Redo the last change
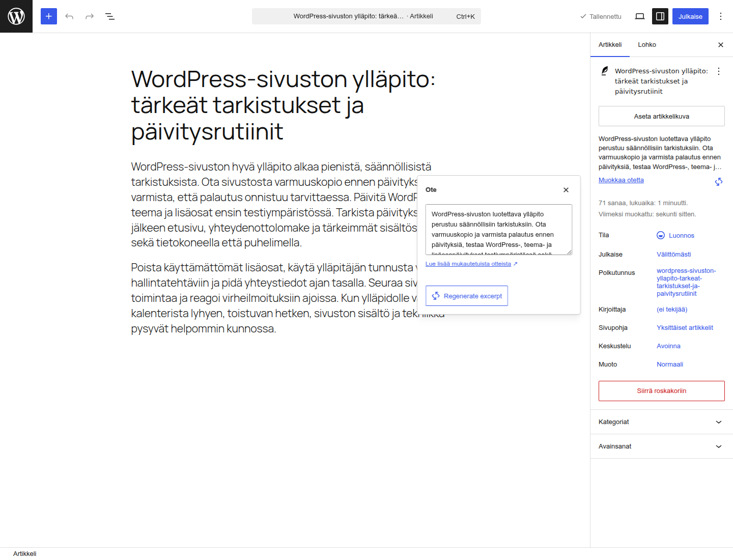The image size is (733, 560). point(90,16)
